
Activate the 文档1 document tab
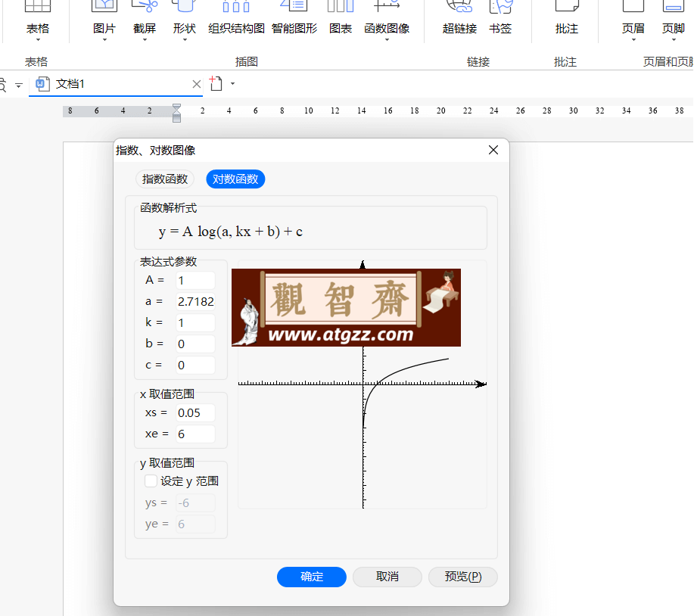[116, 84]
